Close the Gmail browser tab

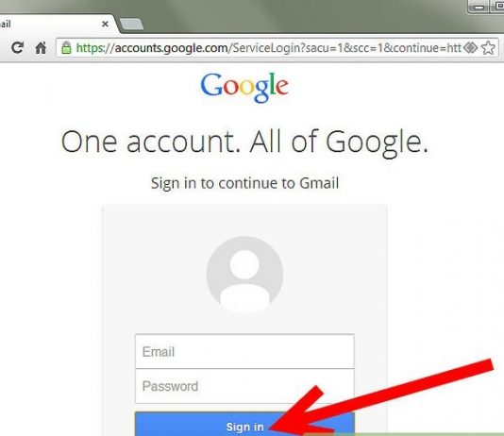point(105,24)
